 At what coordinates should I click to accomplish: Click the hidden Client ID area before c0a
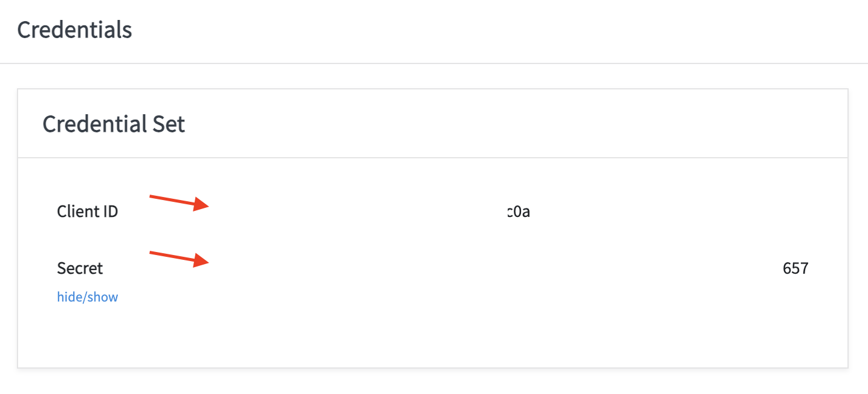point(357,212)
